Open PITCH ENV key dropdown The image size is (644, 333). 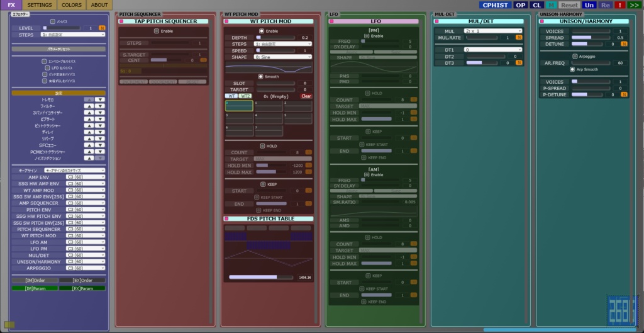(x=86, y=210)
